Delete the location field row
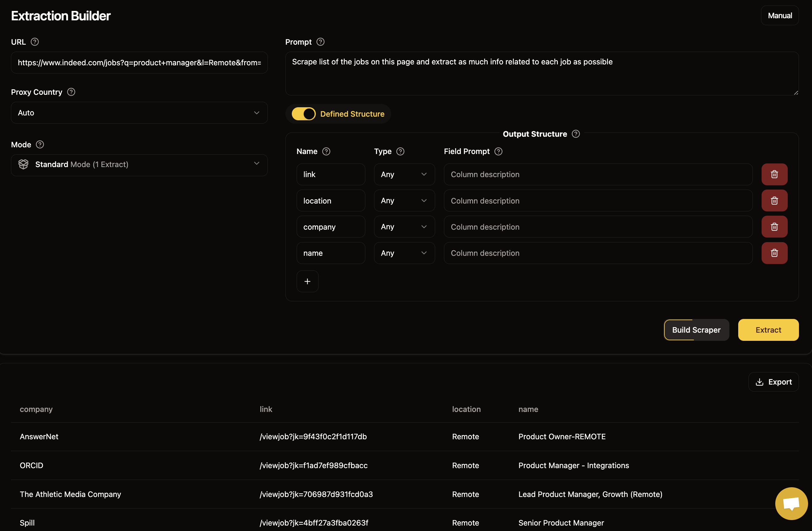The image size is (812, 531). click(x=774, y=201)
